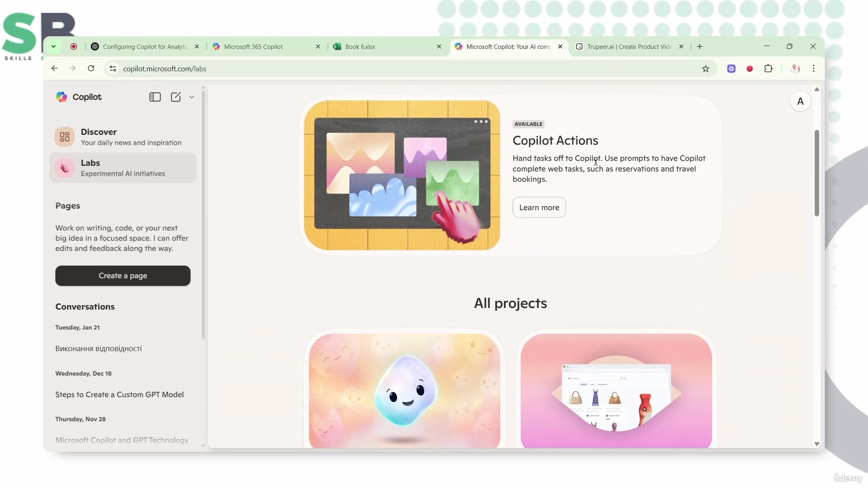Reload the current page
This screenshot has height=488, width=868.
tap(91, 69)
